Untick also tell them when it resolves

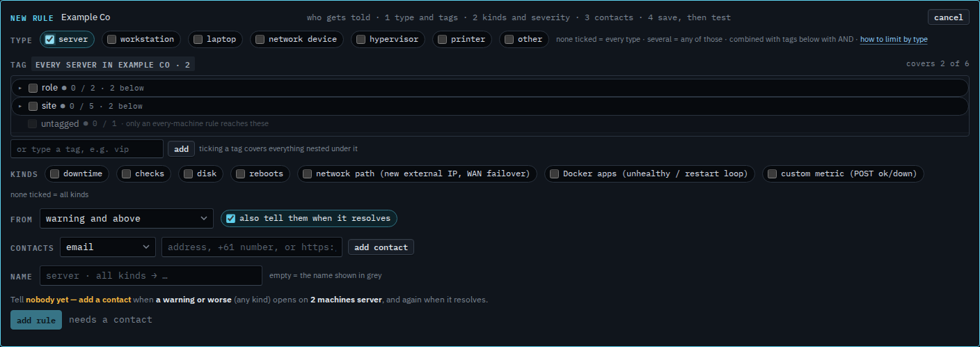click(230, 218)
